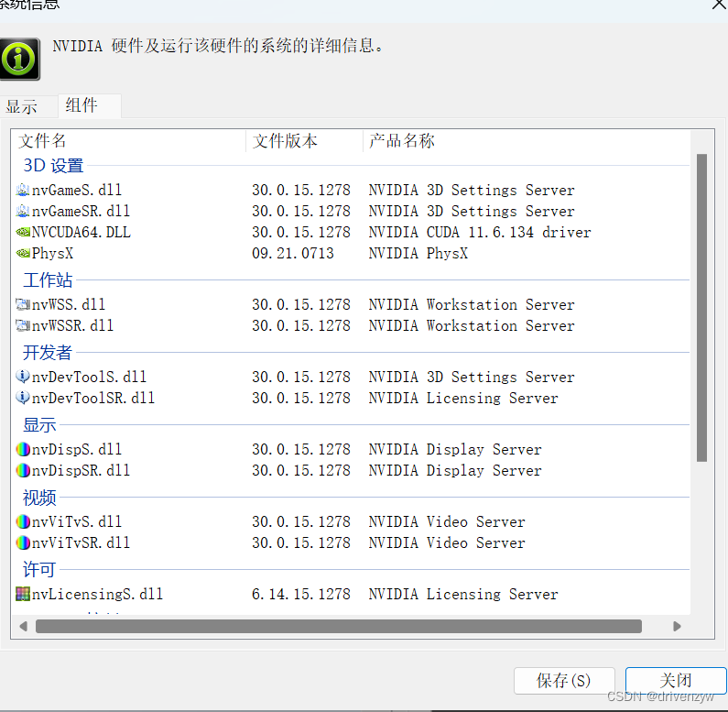Select the nvDispS.dll file name
Viewport: 728px width, 712px height.
[x=77, y=449]
